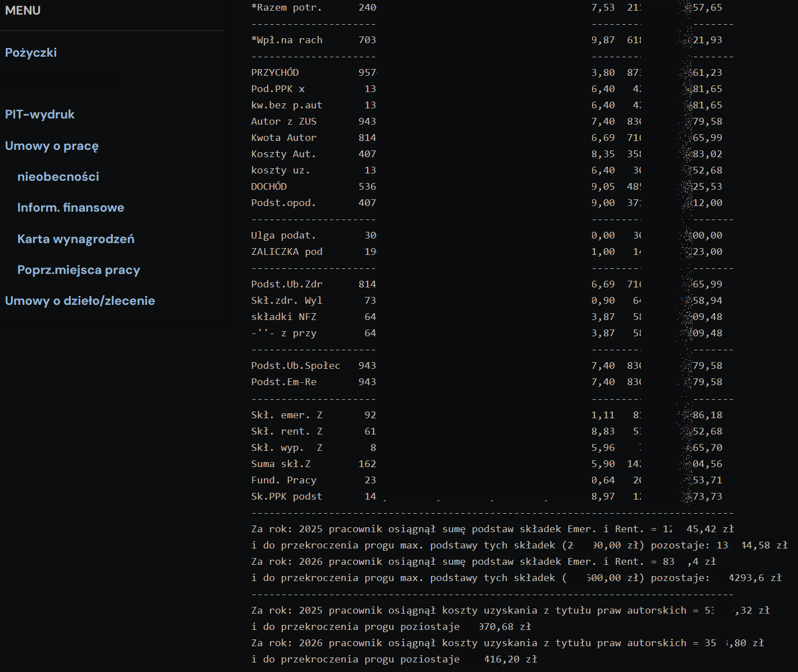Select the '-''- z przy' row label

point(284,333)
